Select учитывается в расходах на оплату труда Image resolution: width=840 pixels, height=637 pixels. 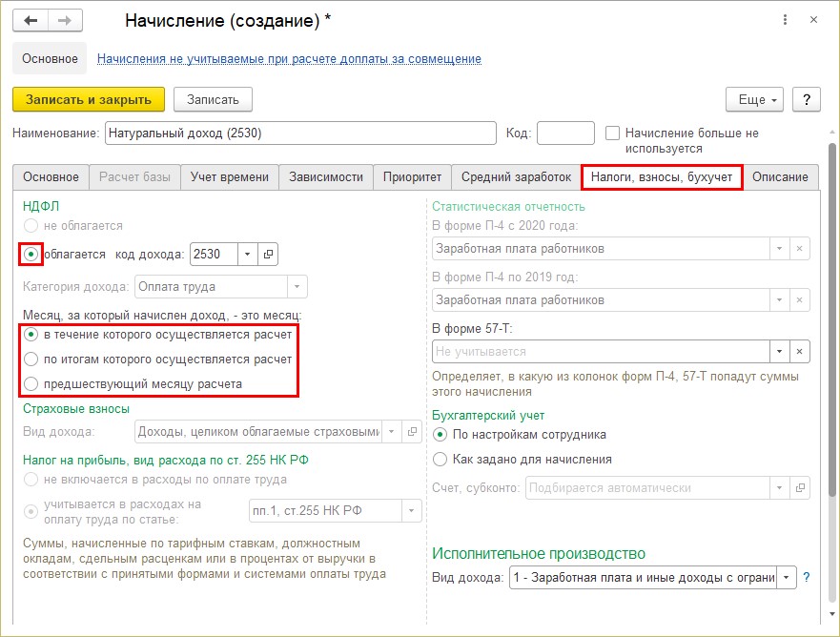click(31, 512)
